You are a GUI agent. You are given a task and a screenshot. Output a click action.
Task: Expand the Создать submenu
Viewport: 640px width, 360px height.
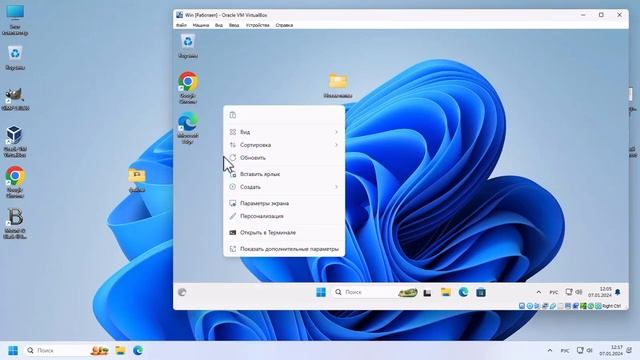tap(284, 187)
